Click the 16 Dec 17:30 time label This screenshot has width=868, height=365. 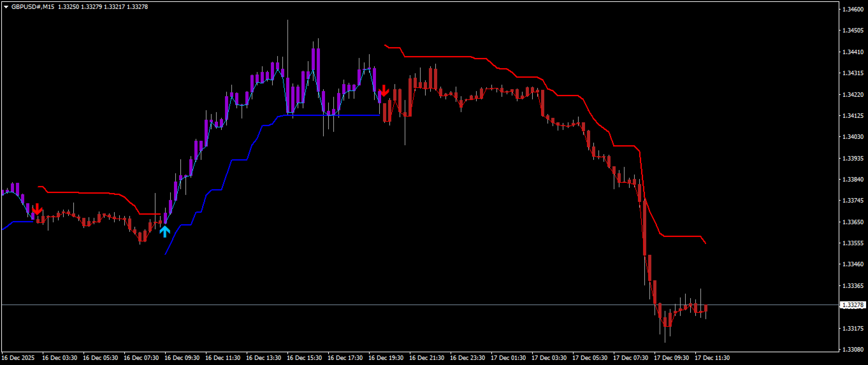tap(345, 358)
